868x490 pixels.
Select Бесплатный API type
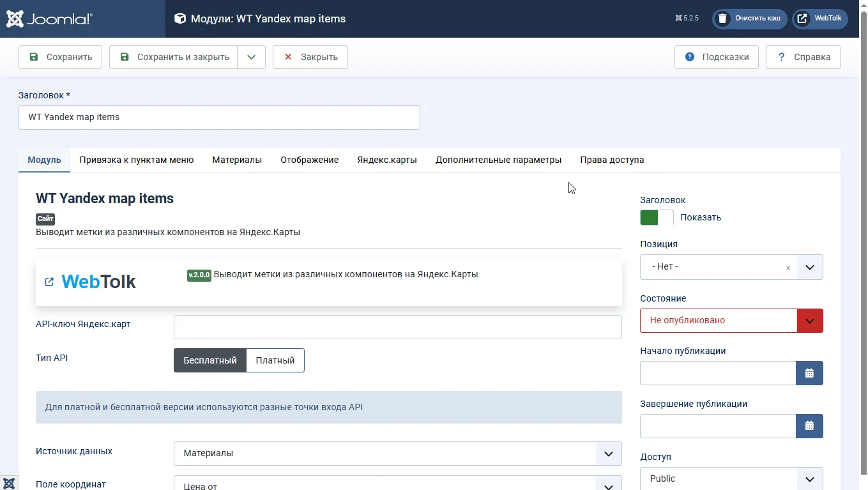[210, 360]
